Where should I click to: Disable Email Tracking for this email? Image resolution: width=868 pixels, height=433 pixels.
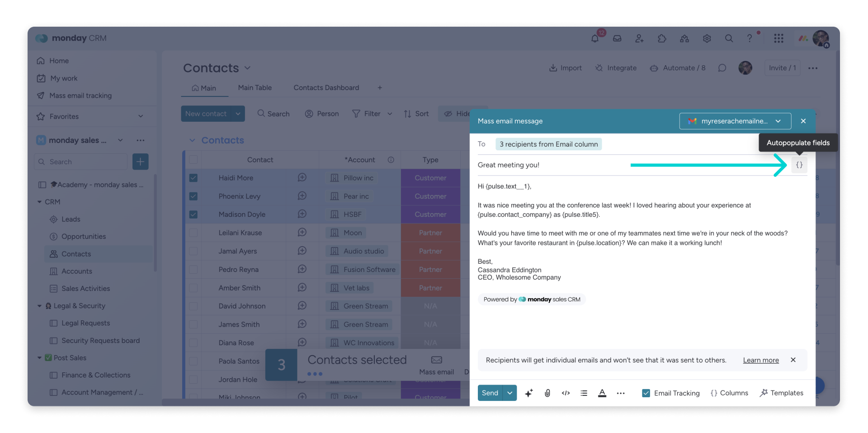pos(646,393)
